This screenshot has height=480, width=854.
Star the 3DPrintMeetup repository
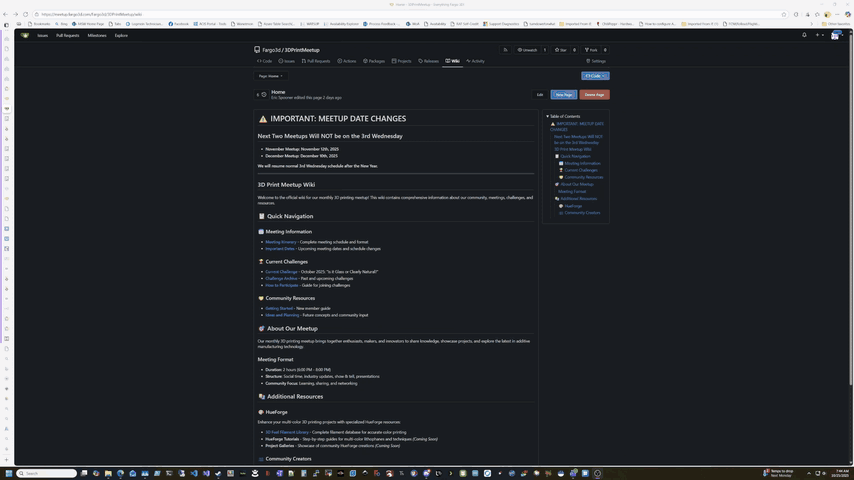(x=562, y=49)
